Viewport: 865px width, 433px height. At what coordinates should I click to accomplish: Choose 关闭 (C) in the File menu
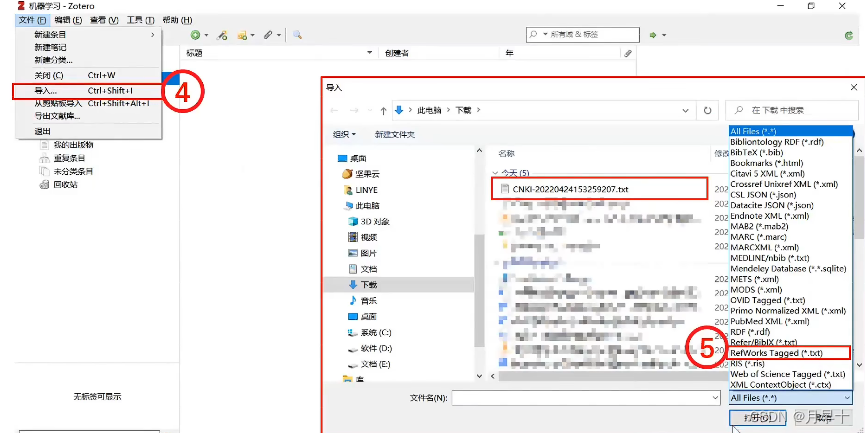[x=88, y=76]
